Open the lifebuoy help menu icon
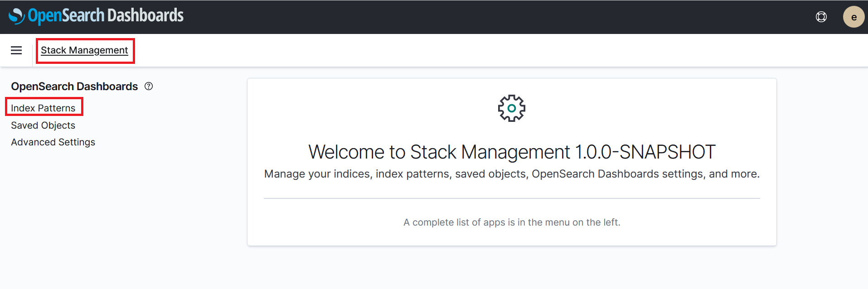 [x=821, y=17]
